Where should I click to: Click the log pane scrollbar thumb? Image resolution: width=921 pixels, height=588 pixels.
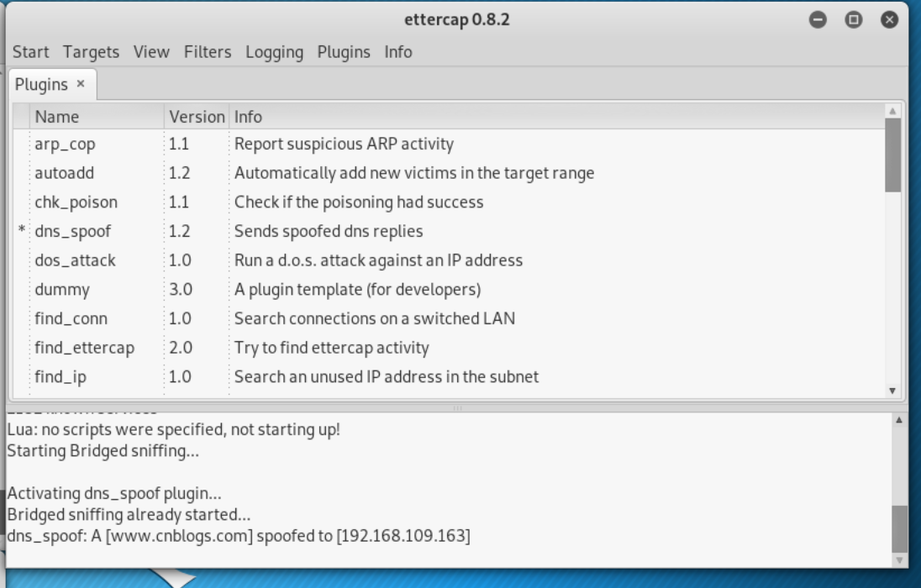click(899, 528)
